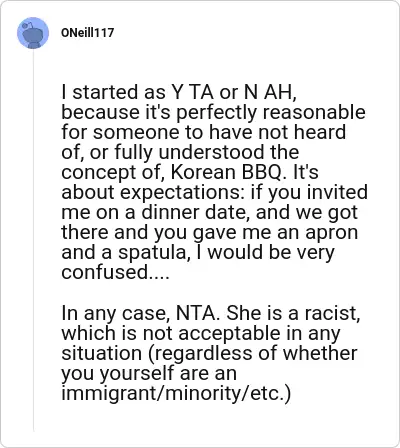
Task: Click the phrase "you yourself are an"
Action: point(149,373)
